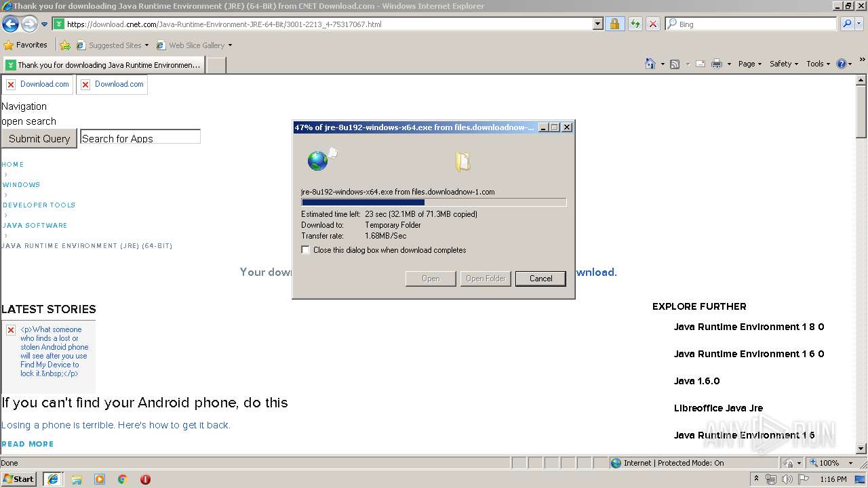The image size is (868, 488).
Task: Open the Windows Start button
Action: pyautogui.click(x=19, y=479)
